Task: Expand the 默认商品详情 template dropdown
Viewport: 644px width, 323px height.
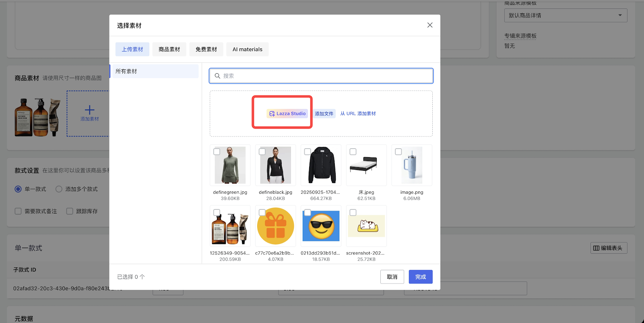Action: coord(565,15)
